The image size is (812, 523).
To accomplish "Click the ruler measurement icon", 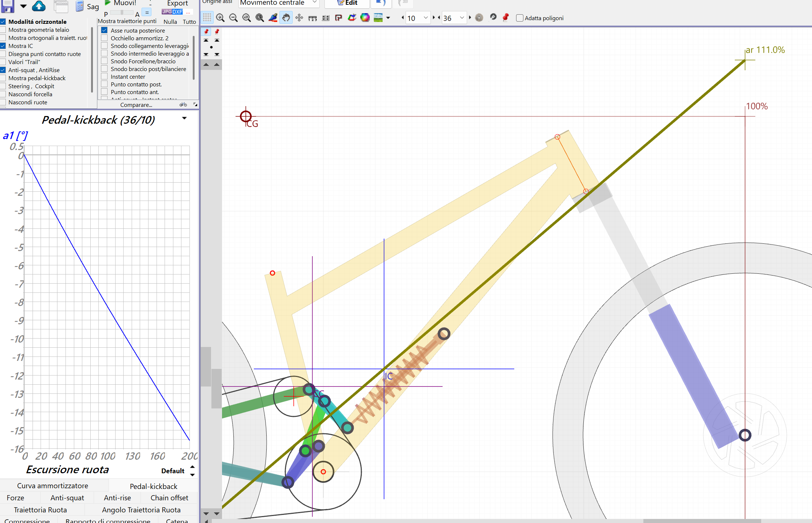I will pyautogui.click(x=312, y=18).
